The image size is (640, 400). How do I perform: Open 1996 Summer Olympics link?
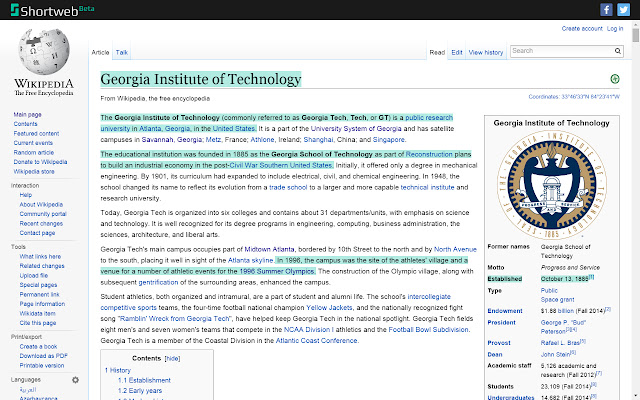(277, 271)
